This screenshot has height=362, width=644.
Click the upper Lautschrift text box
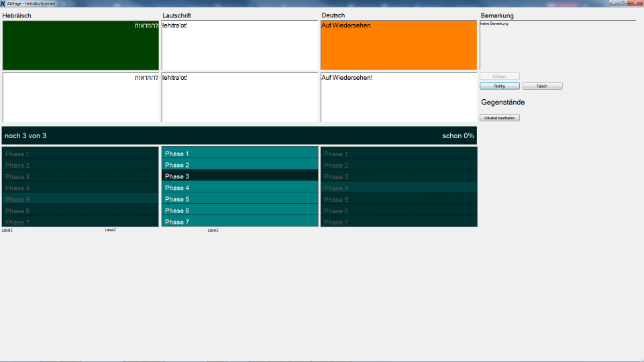(x=239, y=45)
